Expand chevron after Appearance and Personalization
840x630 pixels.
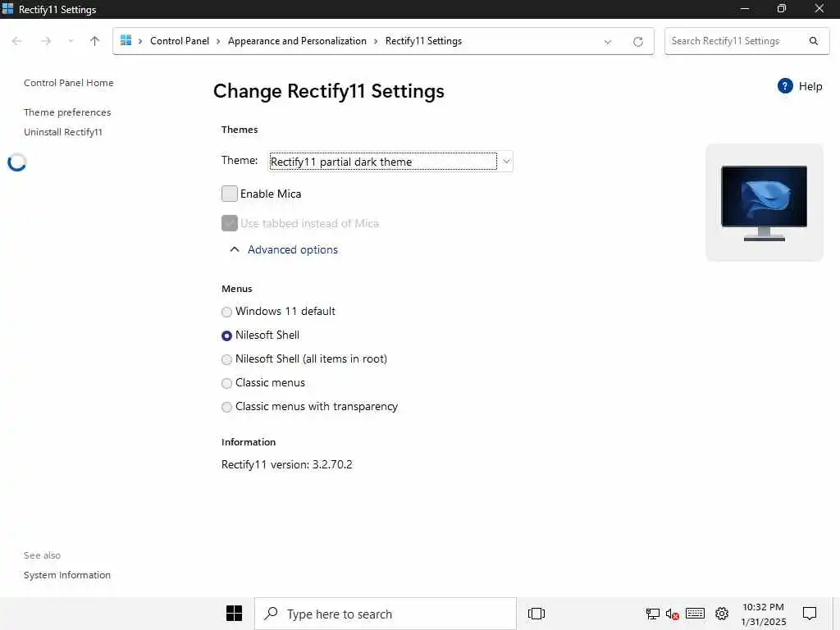click(x=376, y=41)
